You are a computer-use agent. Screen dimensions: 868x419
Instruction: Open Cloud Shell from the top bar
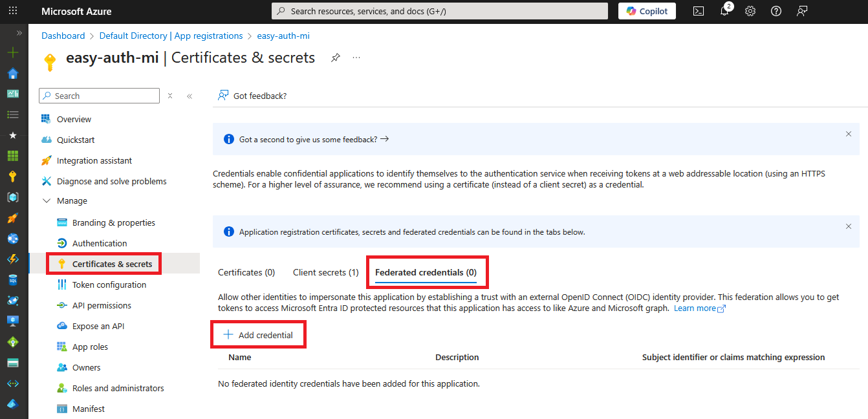(x=699, y=11)
